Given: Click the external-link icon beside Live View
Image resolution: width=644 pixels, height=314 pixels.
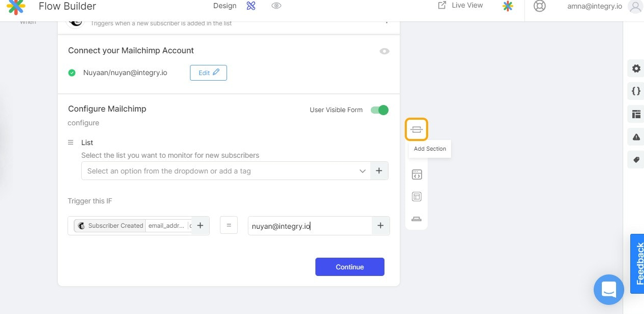Looking at the screenshot, I should (x=442, y=5).
